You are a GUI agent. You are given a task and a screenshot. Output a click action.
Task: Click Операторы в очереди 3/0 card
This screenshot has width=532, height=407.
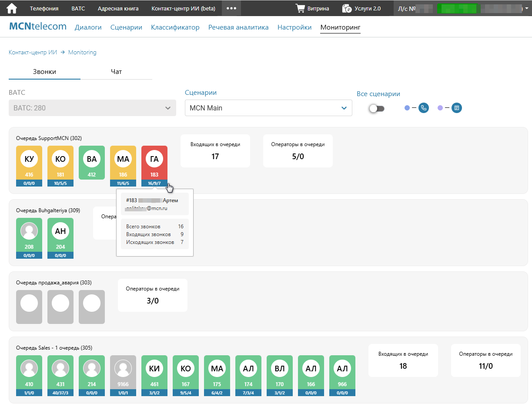(x=153, y=295)
